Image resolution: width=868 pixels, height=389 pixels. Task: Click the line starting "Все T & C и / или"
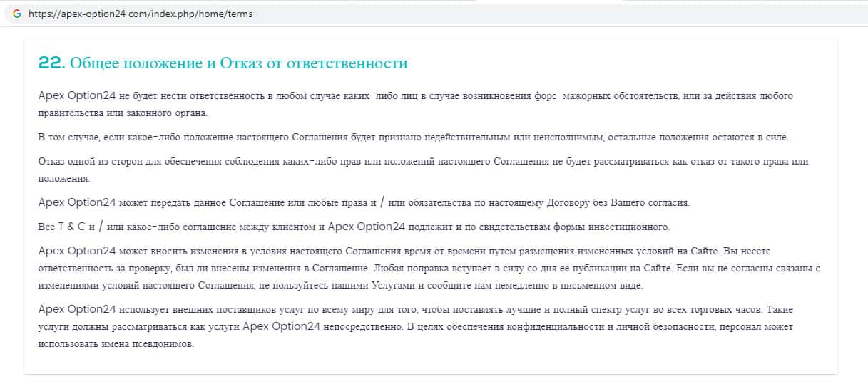tap(354, 227)
